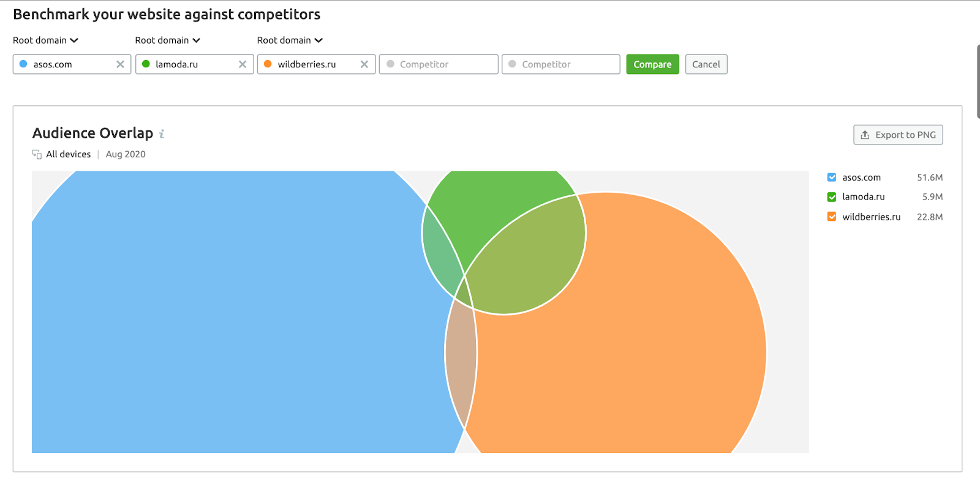Viewport: 980px width, 481px height.
Task: Click the asos.com legend label
Action: 861,177
